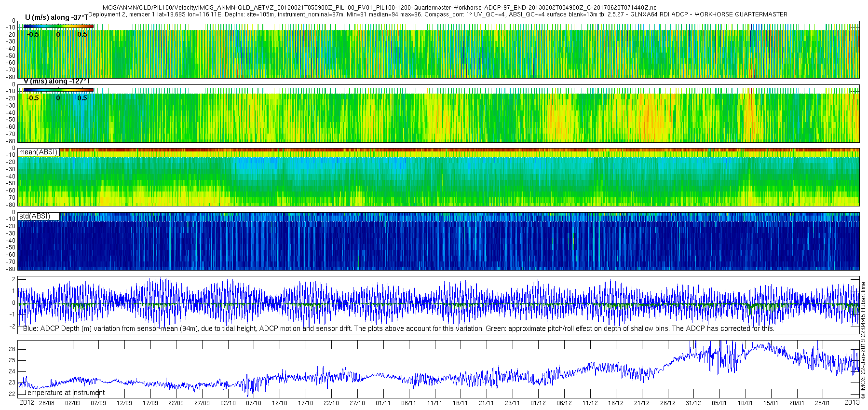Image resolution: width=868 pixels, height=410 pixels.
Task: Select the 01/12 date tick label
Action: tap(538, 403)
